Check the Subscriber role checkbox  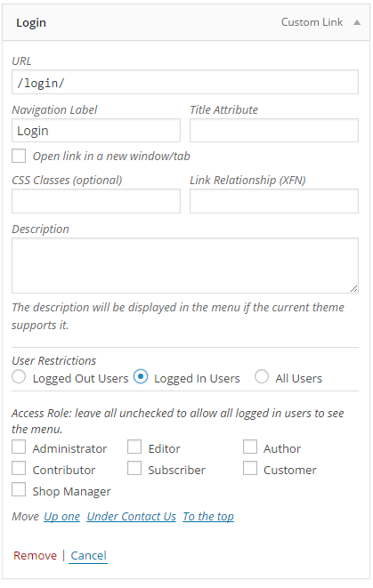(x=134, y=469)
